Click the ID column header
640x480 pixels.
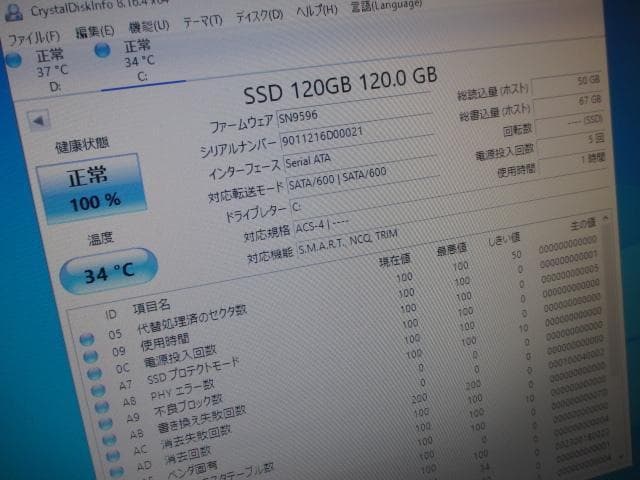coord(111,314)
